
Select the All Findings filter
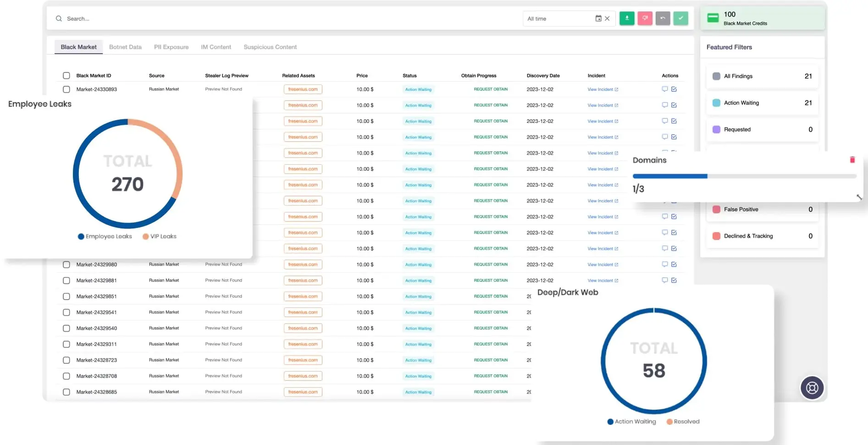(762, 76)
